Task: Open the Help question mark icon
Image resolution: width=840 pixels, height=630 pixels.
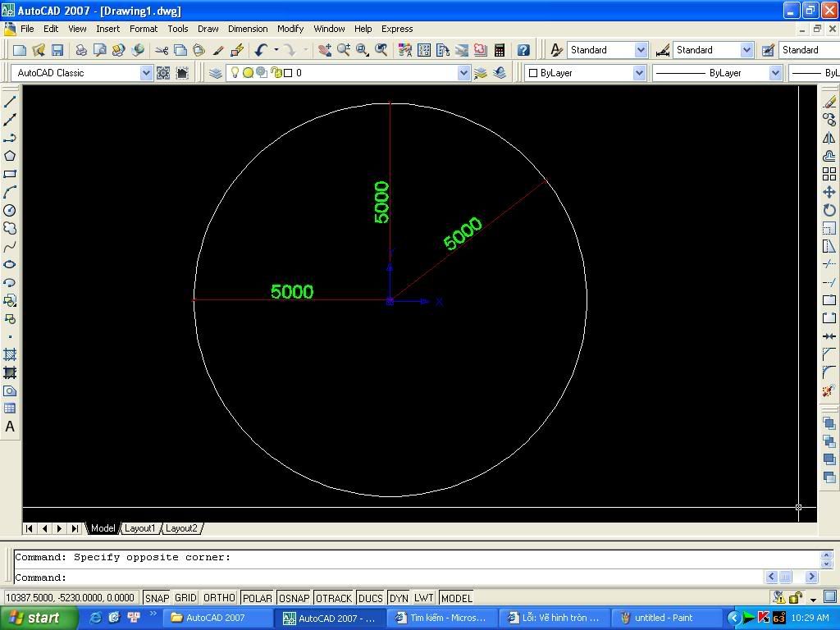Action: click(x=523, y=50)
